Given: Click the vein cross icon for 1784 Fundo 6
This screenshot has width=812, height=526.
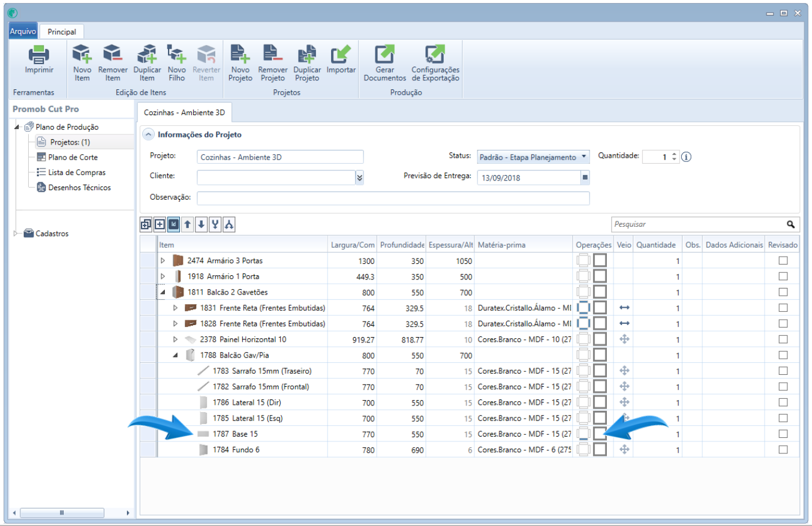Looking at the screenshot, I should click(x=624, y=449).
